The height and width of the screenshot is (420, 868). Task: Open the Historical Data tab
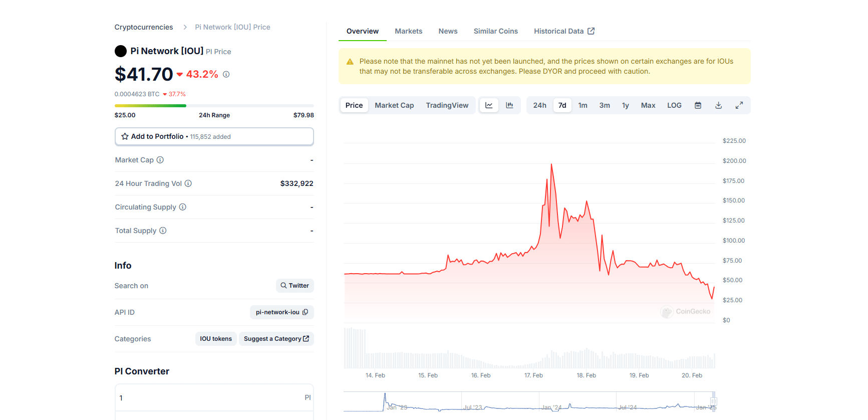(564, 31)
